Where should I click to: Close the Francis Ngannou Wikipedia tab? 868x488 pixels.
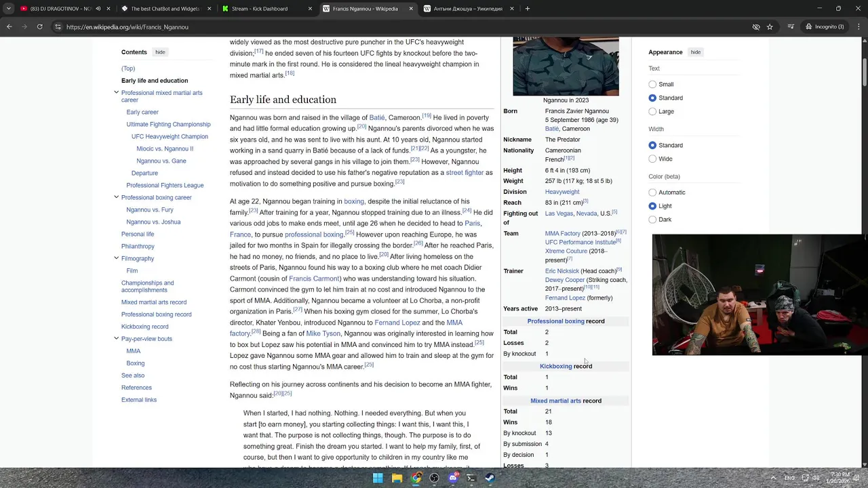[411, 9]
